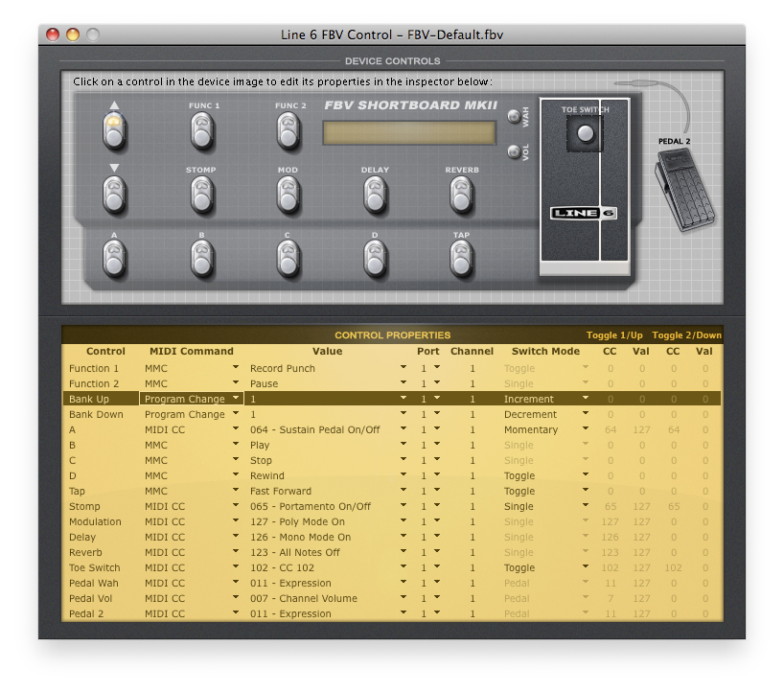Click the Tap control name

[x=77, y=492]
